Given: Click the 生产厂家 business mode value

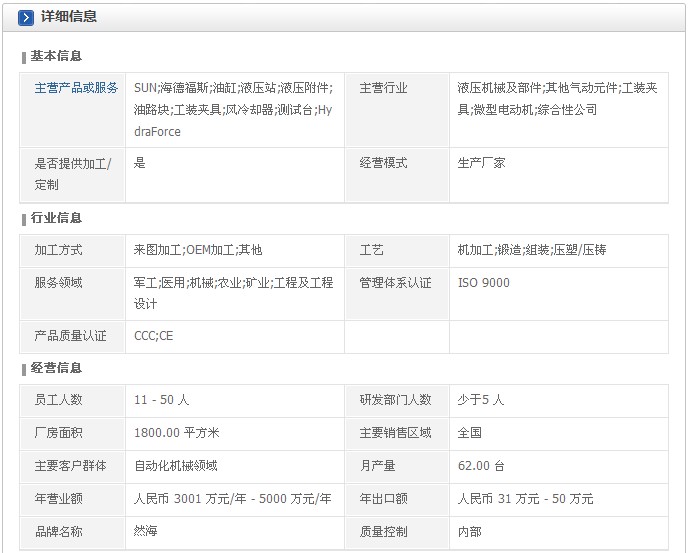Looking at the screenshot, I should tap(481, 163).
